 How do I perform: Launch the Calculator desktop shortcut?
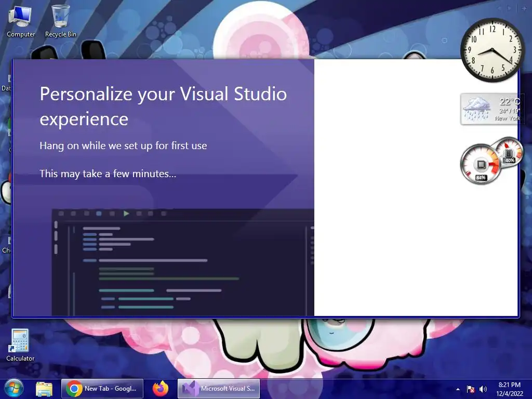[20, 345]
